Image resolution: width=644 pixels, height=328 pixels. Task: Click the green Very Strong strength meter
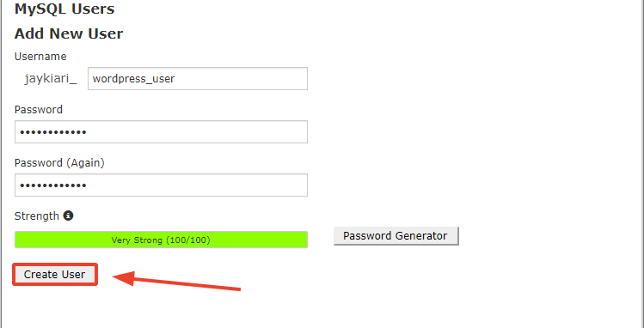click(x=161, y=240)
